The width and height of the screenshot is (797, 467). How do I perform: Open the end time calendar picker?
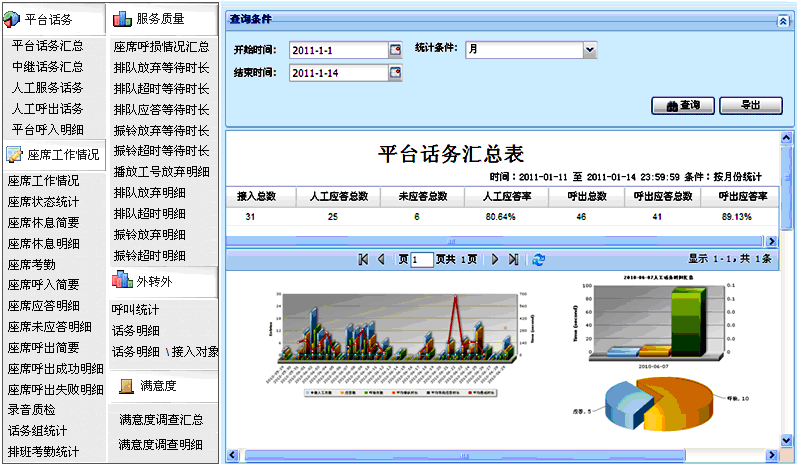[395, 72]
